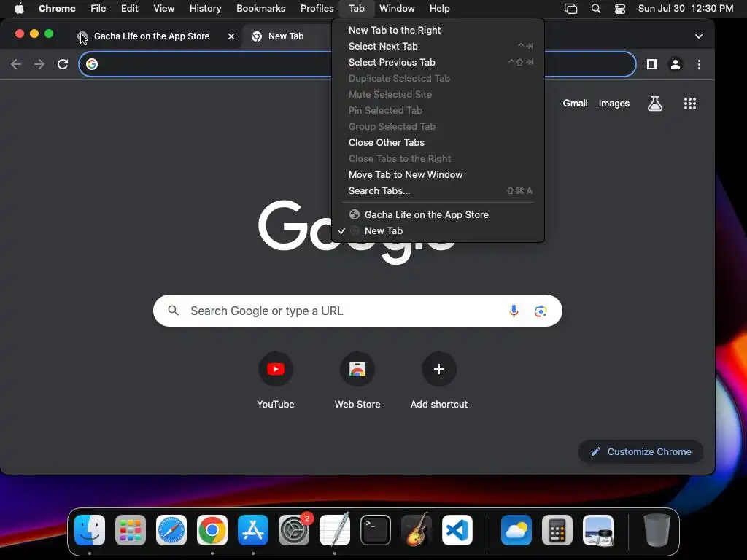
Task: Open the View menu
Action: point(164,9)
